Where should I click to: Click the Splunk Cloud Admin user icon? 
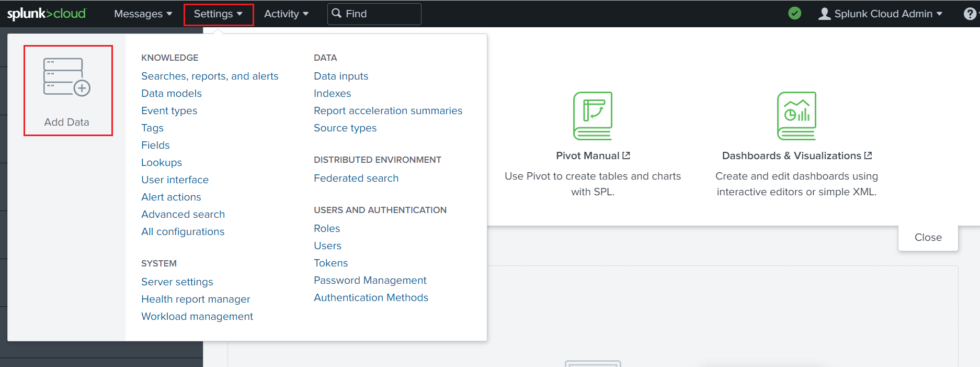pos(824,14)
